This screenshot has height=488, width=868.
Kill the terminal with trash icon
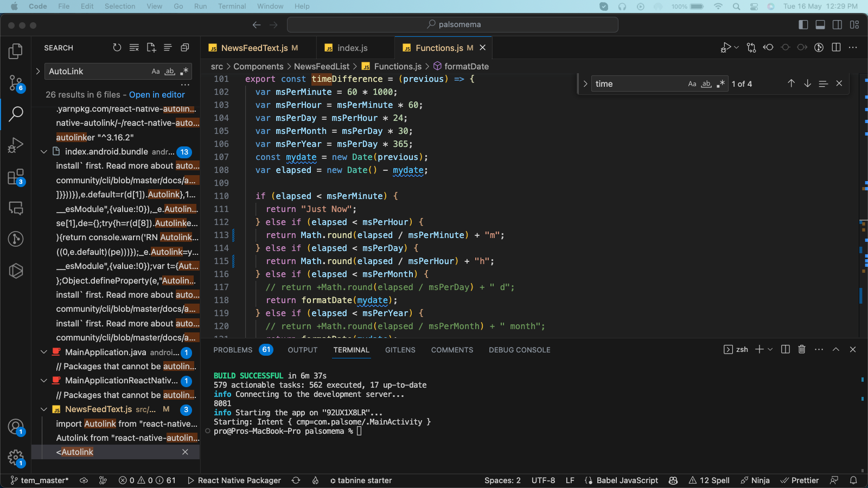pyautogui.click(x=802, y=349)
